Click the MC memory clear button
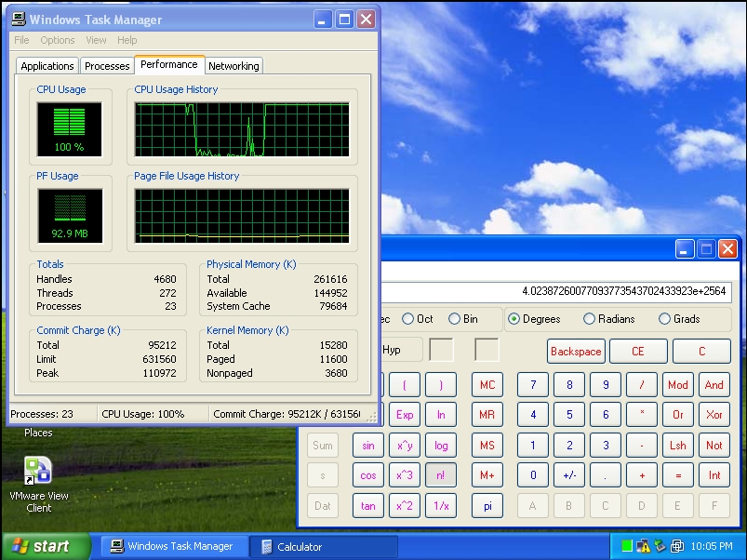This screenshot has width=747, height=560. coord(487,385)
